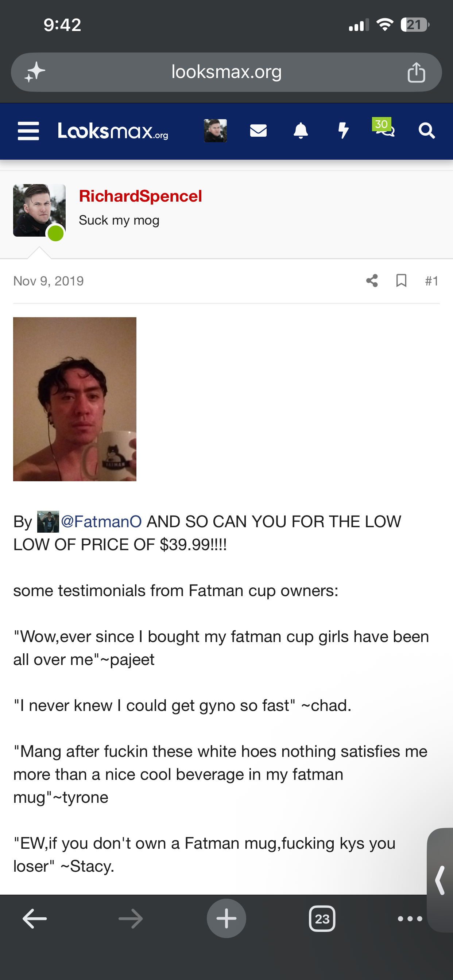453x980 pixels.
Task: Go back with the browser back arrow
Action: (35, 919)
